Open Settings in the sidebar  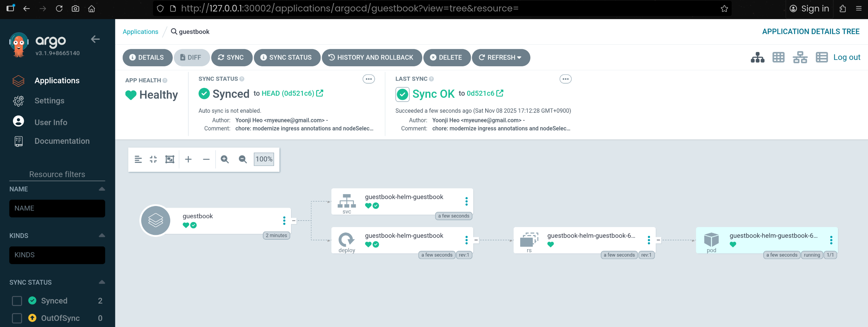pos(49,101)
